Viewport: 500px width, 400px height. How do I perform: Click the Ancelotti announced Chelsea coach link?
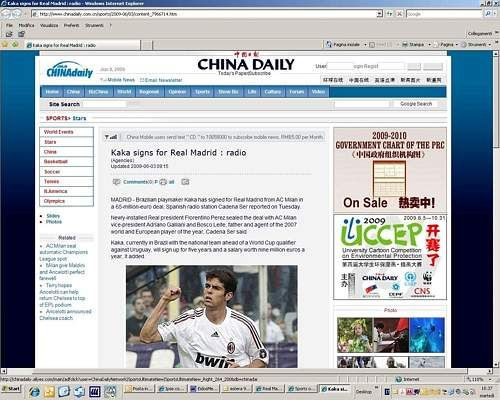(x=65, y=315)
